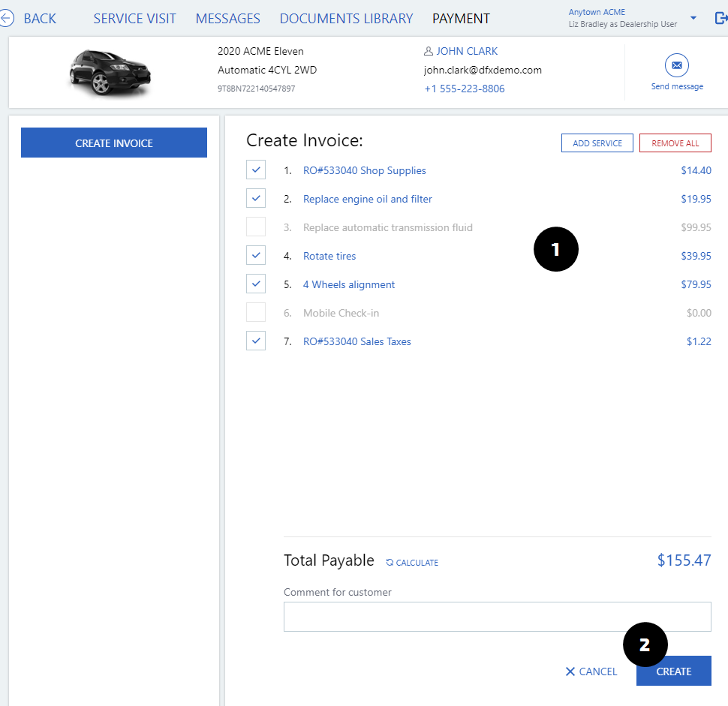Check the Replace automatic transmission fluid checkbox
The image size is (728, 706).
(256, 227)
